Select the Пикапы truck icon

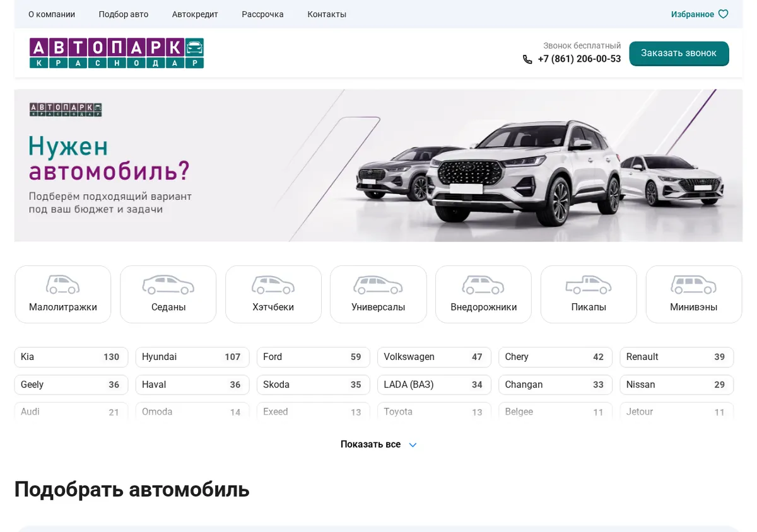click(x=589, y=285)
